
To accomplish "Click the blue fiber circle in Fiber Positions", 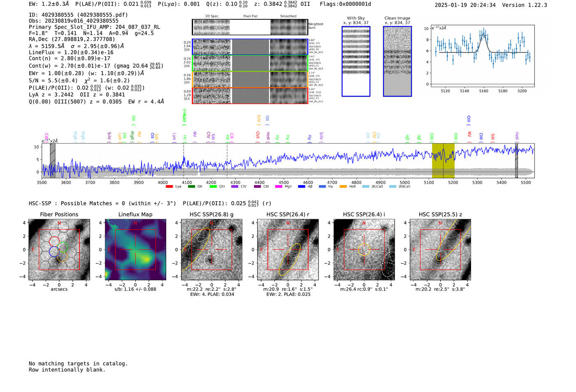I will 54,251.
